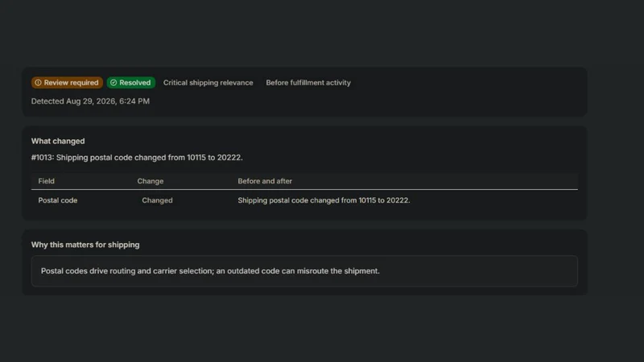The width and height of the screenshot is (644, 362).
Task: Click the warning icon in Review required badge
Action: click(38, 83)
